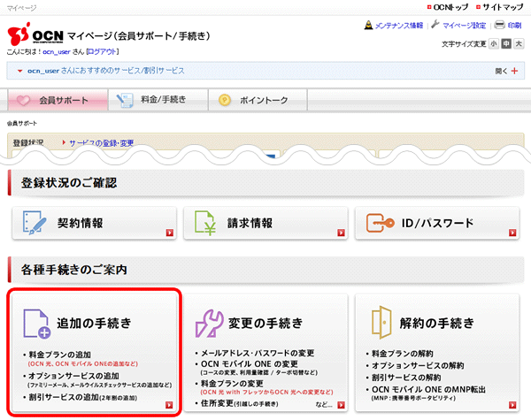Click heart icon on 会員サポート tab
This screenshot has height=420, width=531.
click(23, 101)
